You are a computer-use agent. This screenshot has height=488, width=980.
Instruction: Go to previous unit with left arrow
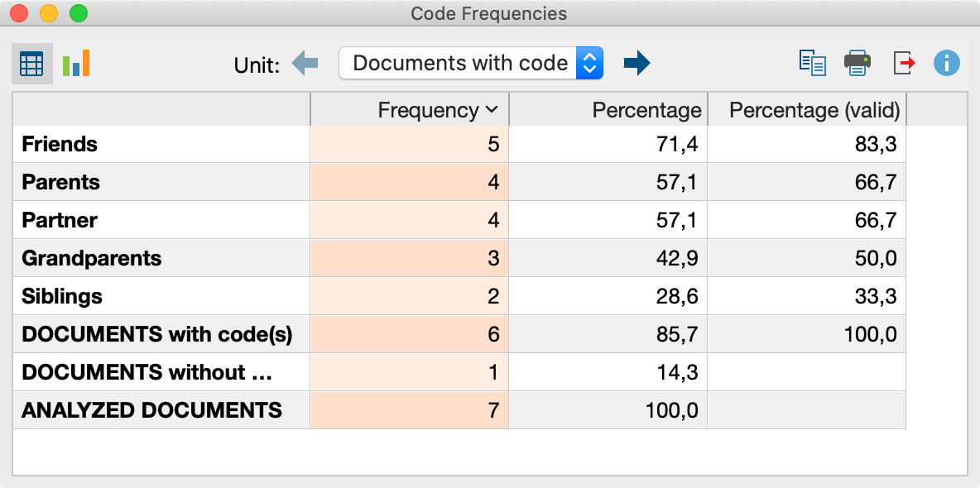[x=305, y=64]
